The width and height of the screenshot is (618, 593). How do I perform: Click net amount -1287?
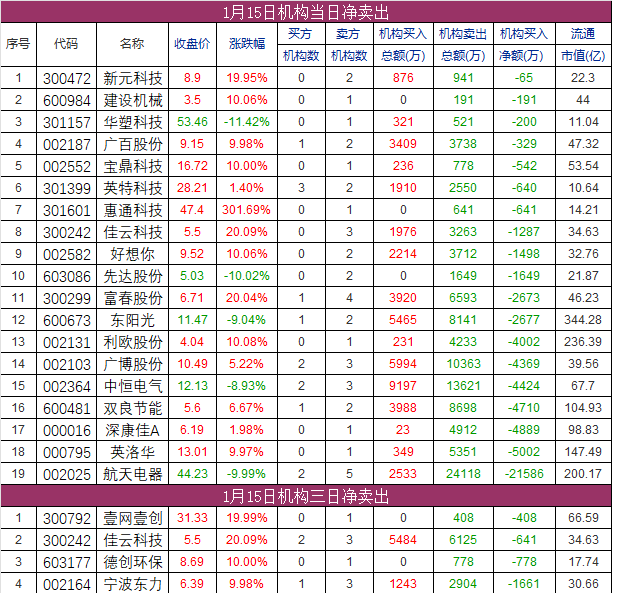click(x=524, y=232)
